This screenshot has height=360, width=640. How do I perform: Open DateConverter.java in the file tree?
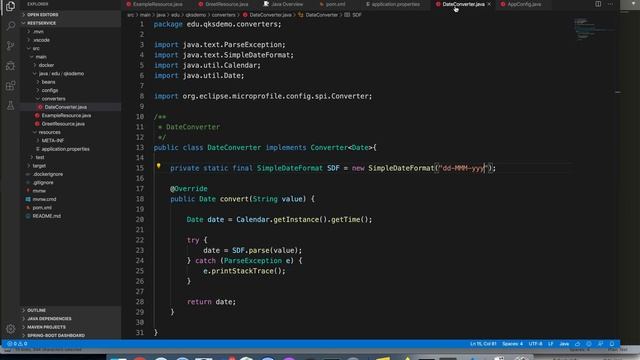click(65, 107)
